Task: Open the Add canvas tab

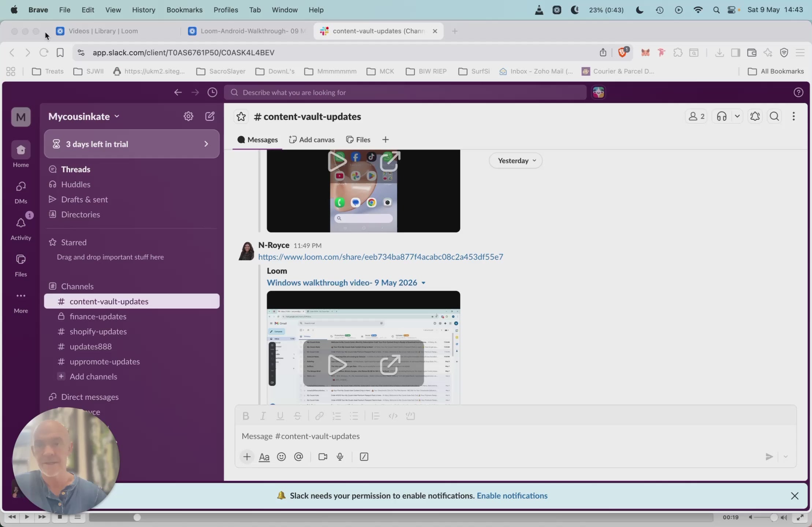Action: (x=312, y=140)
